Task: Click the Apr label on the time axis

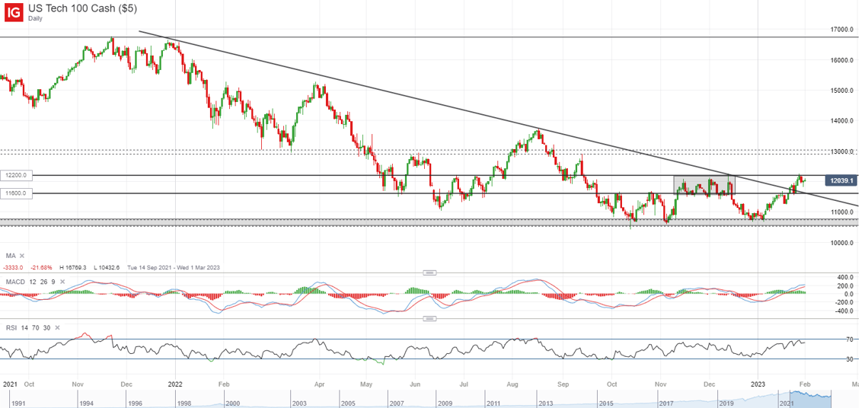Action: click(x=319, y=383)
